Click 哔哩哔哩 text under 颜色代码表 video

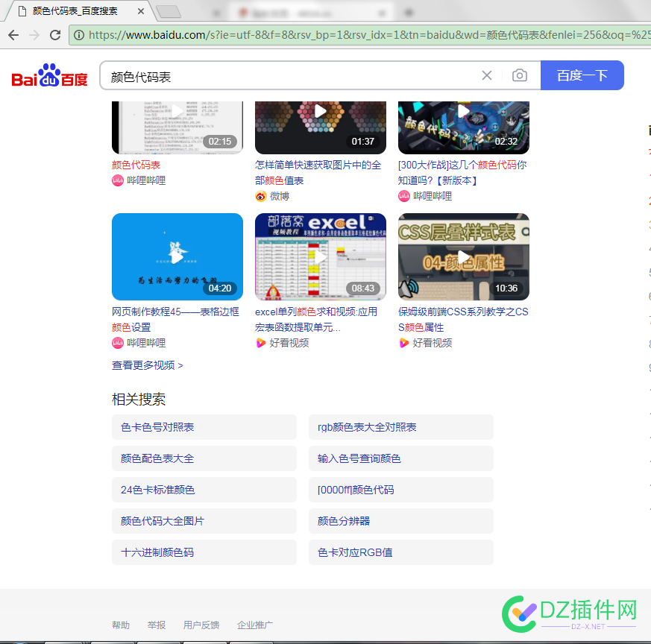[x=146, y=180]
